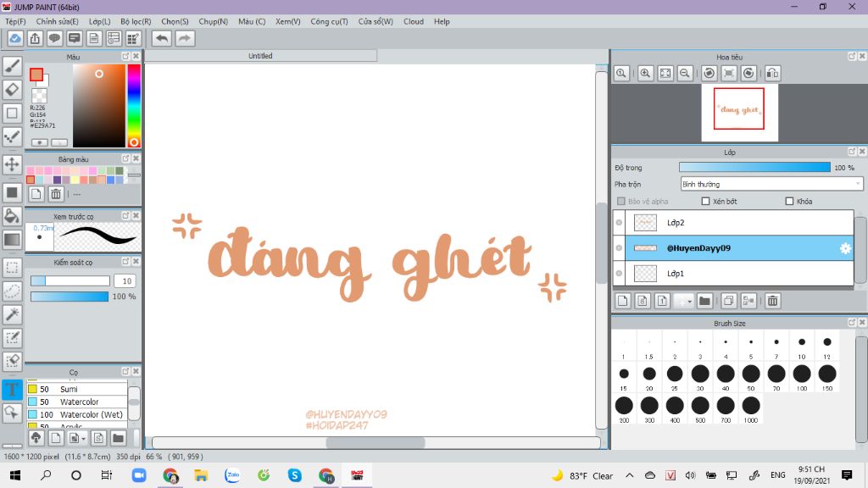The height and width of the screenshot is (488, 868).
Task: Select the Lớp2 layer
Action: coord(739,223)
